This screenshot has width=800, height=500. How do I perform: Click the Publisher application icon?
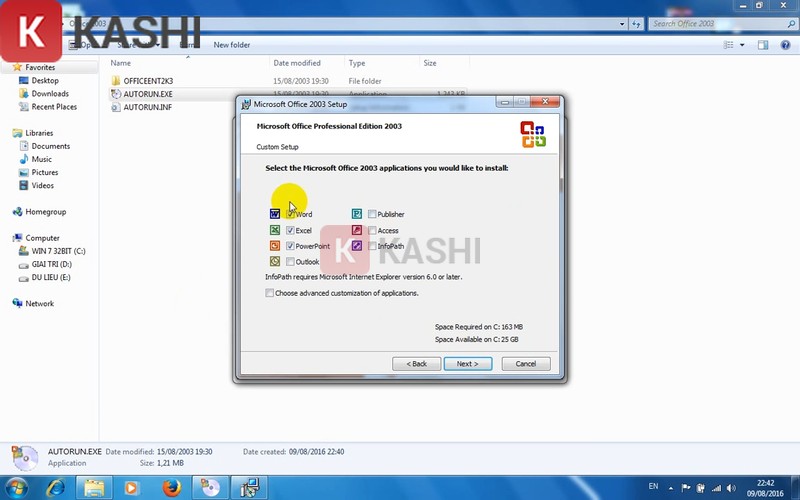(x=357, y=214)
